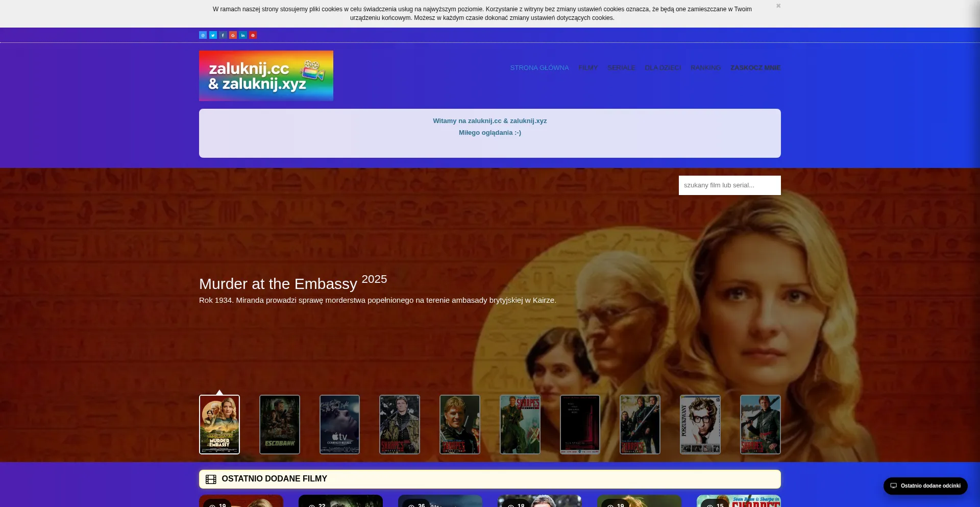The width and height of the screenshot is (980, 507).
Task: Open the SERIALE menu item
Action: (621, 68)
